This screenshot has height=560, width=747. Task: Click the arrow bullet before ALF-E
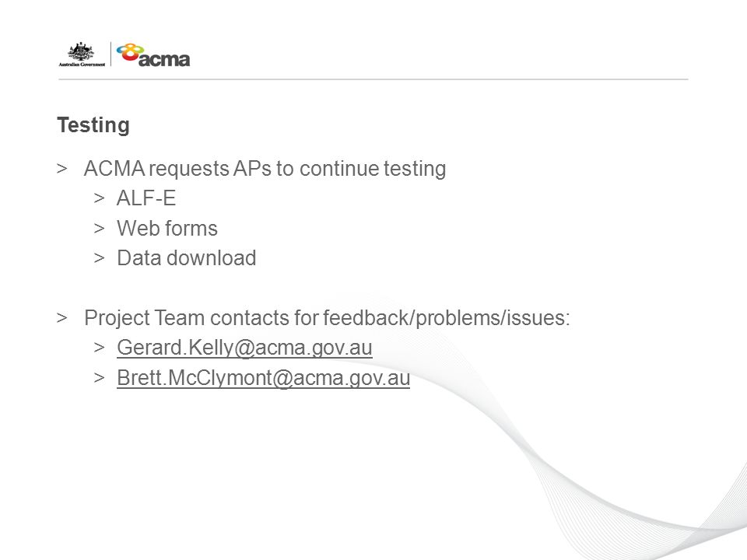[99, 198]
